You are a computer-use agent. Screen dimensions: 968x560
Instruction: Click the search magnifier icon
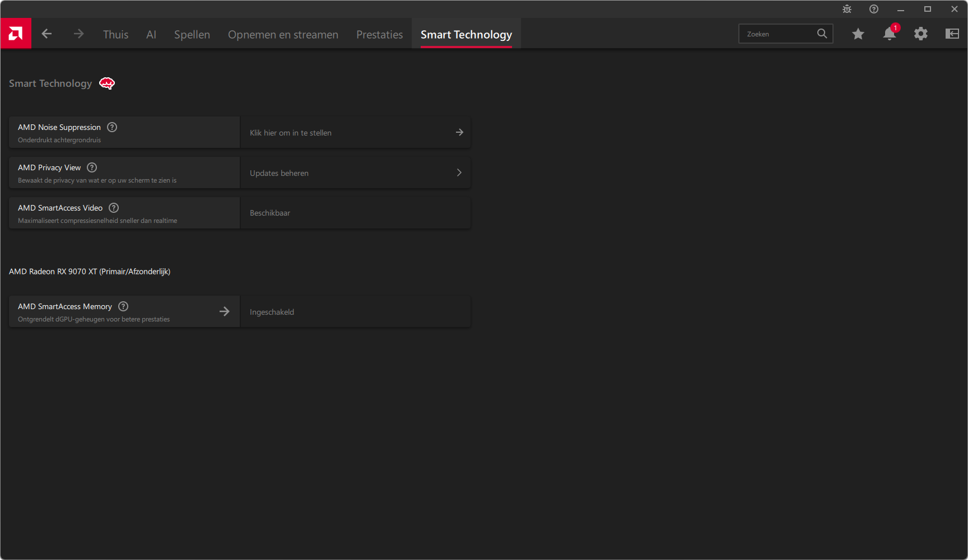click(x=822, y=34)
